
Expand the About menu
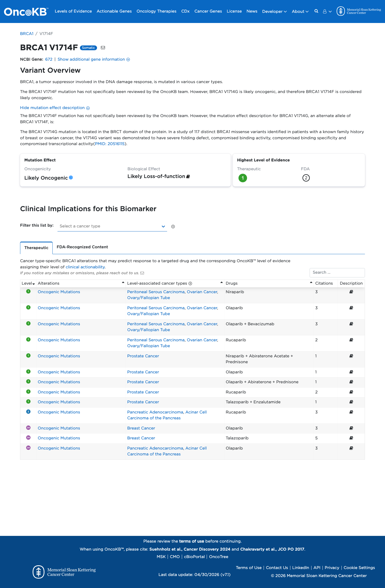300,11
